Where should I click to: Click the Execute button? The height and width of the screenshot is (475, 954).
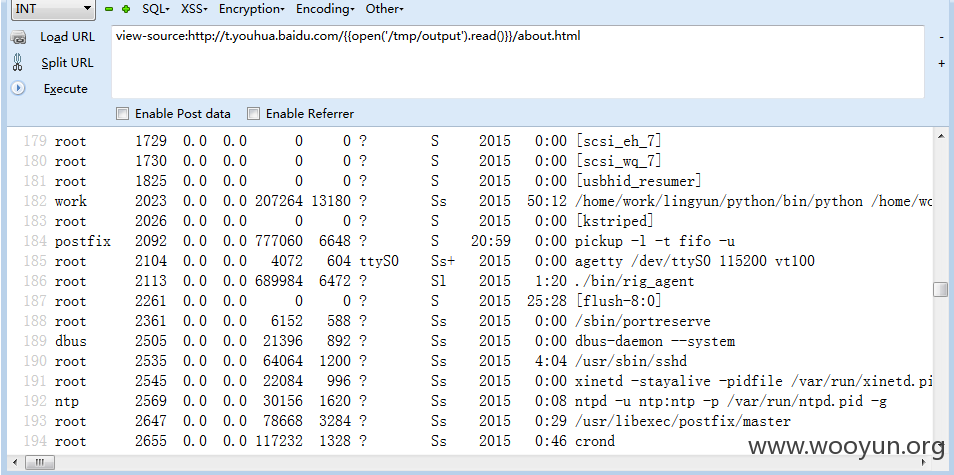tap(66, 89)
